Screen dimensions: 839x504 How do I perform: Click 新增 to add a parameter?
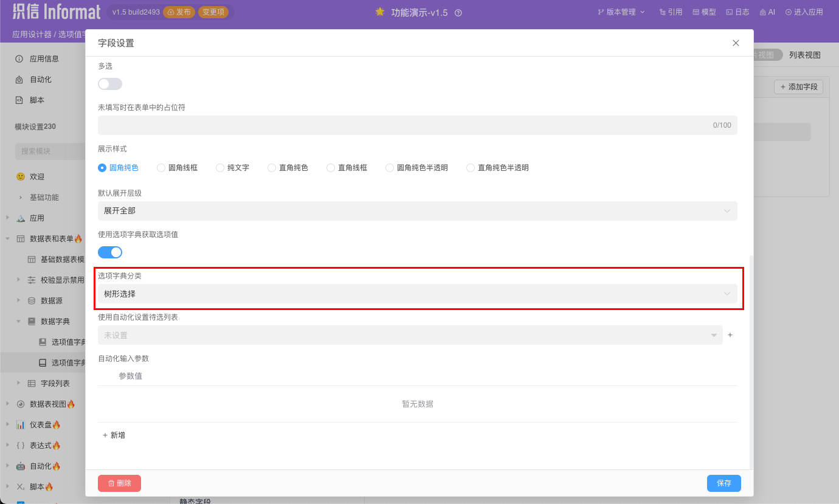pyautogui.click(x=112, y=435)
